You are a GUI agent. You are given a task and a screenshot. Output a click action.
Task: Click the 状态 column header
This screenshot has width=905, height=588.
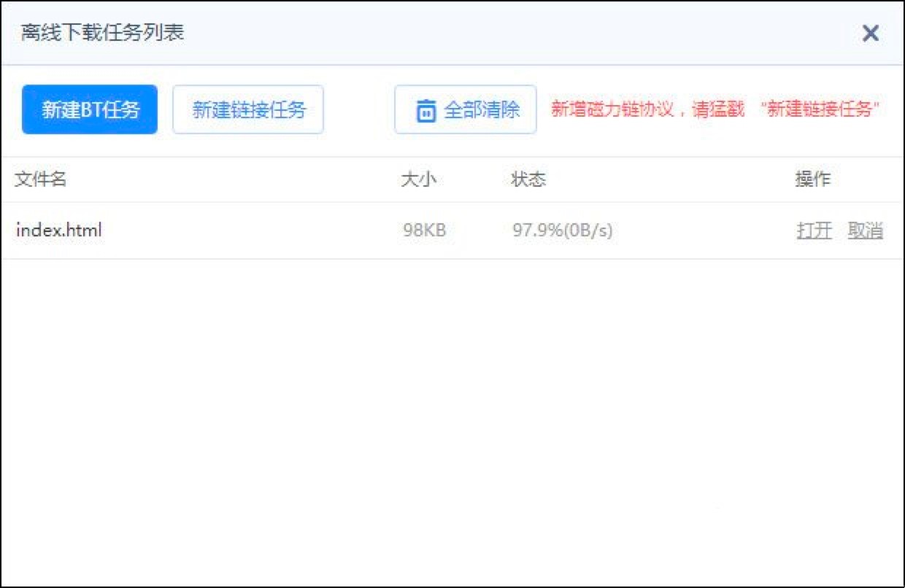click(528, 179)
